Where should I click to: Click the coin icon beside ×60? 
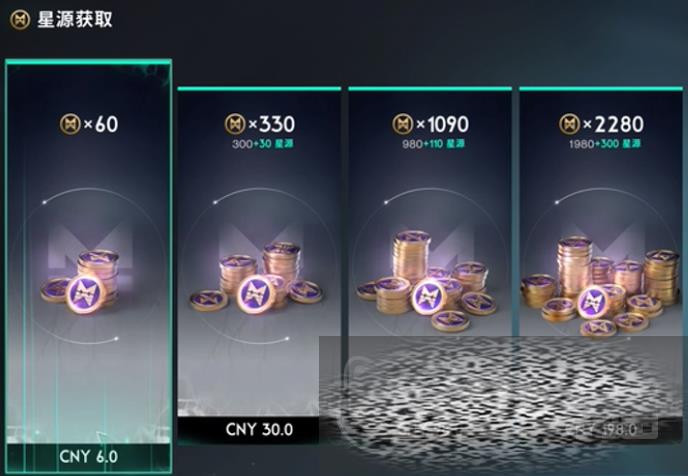click(70, 124)
